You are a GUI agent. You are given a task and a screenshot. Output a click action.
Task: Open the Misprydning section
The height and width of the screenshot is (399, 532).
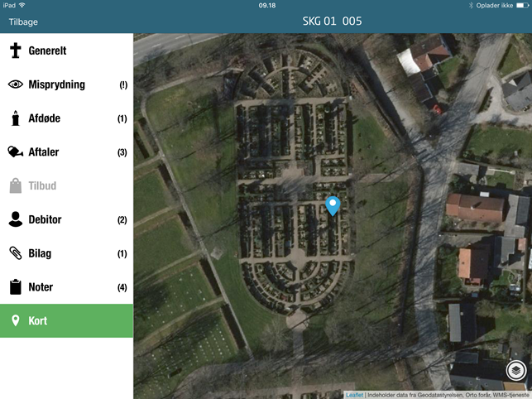[66, 84]
